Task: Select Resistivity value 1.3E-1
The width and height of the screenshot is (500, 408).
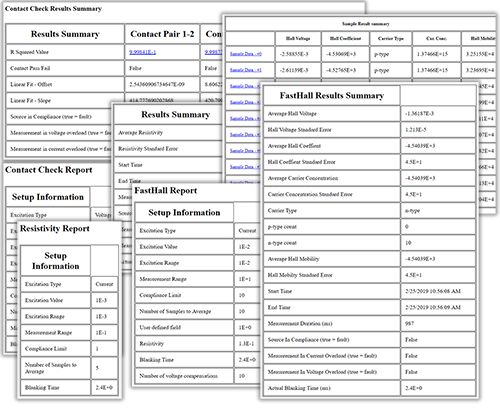Action: (246, 344)
